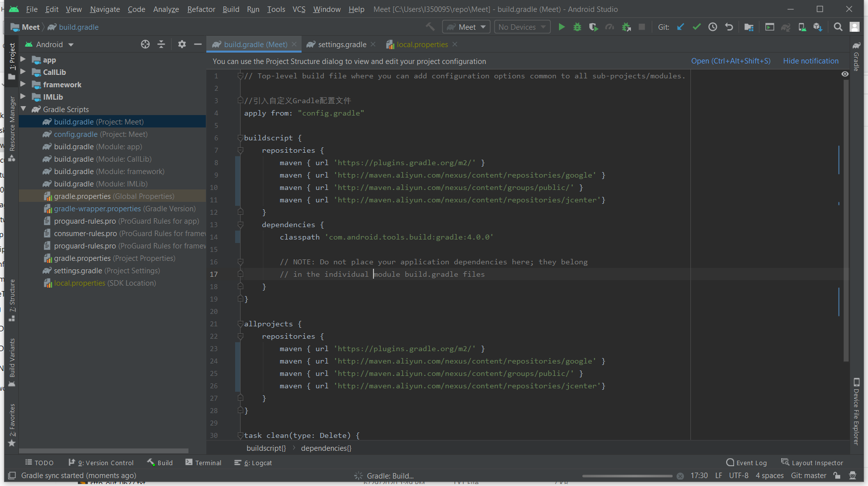Image resolution: width=868 pixels, height=486 pixels.
Task: Click the editor vertical scrollbar
Action: (846, 221)
